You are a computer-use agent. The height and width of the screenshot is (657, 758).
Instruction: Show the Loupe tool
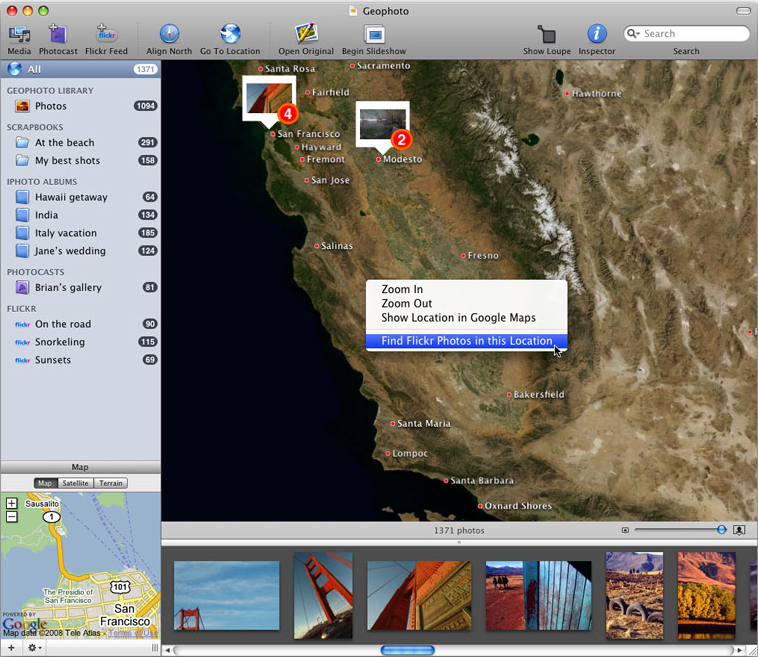(546, 36)
